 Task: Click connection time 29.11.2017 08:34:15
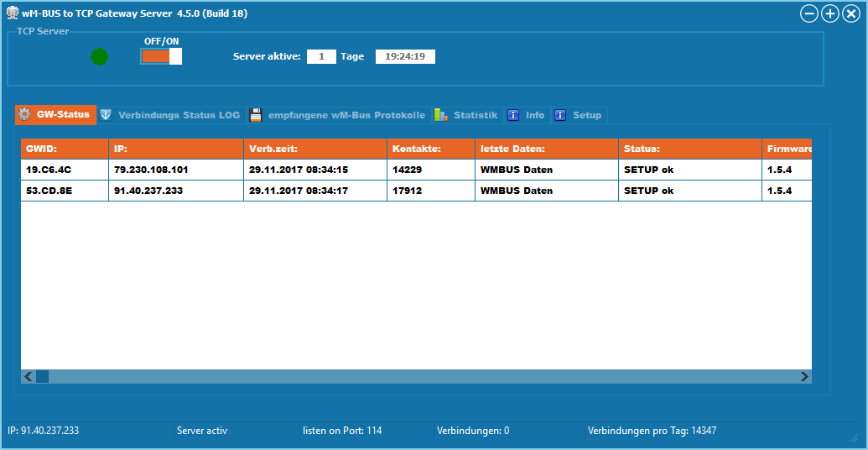(315, 170)
